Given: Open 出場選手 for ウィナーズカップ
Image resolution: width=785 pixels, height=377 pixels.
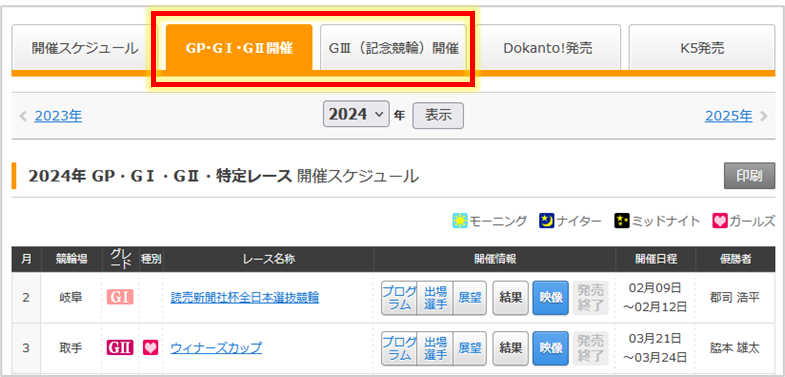Looking at the screenshot, I should [x=435, y=348].
